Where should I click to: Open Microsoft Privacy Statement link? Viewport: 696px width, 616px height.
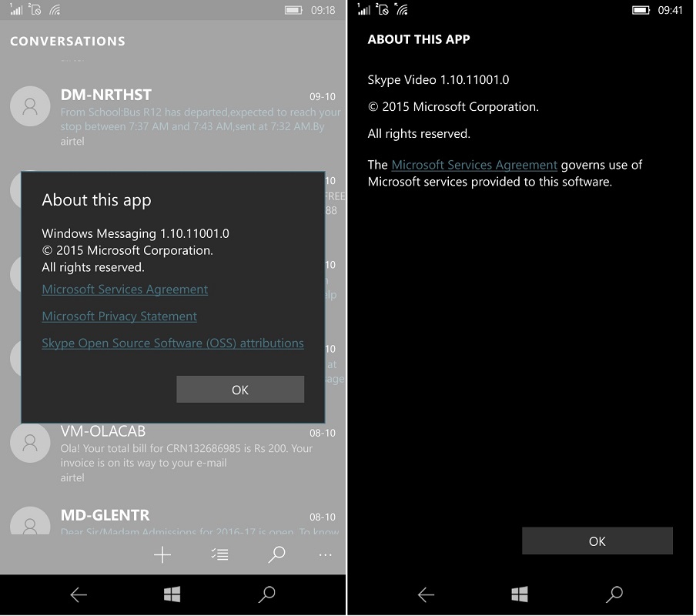pyautogui.click(x=119, y=316)
